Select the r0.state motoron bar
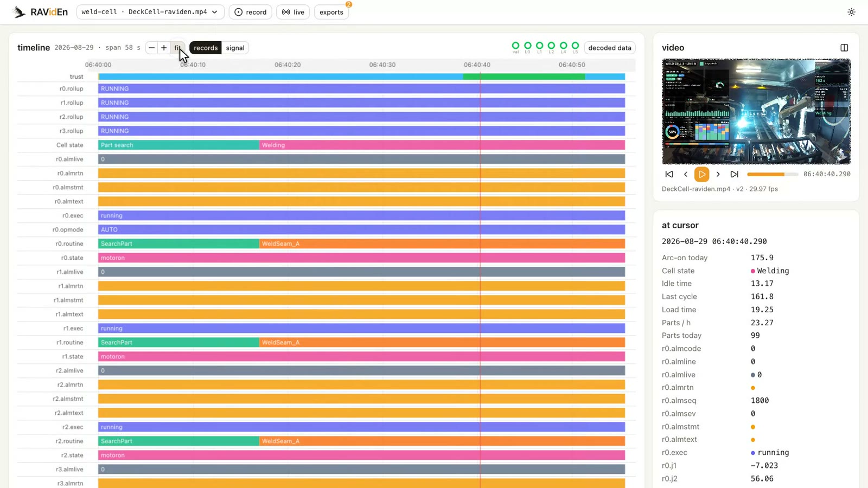The image size is (868, 488). click(x=361, y=258)
